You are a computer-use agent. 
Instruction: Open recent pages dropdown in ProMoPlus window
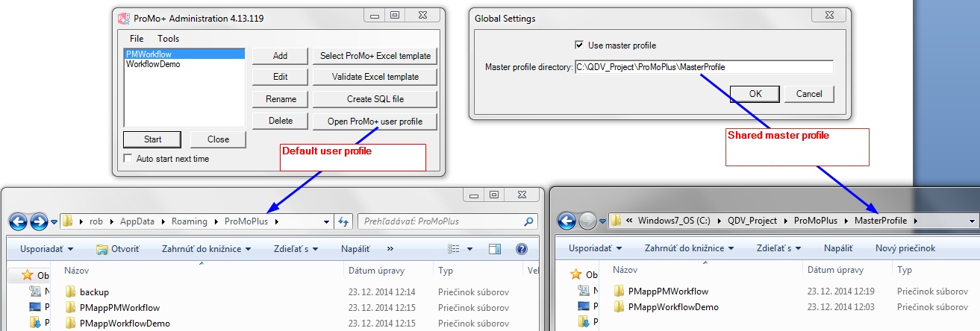[x=54, y=221]
